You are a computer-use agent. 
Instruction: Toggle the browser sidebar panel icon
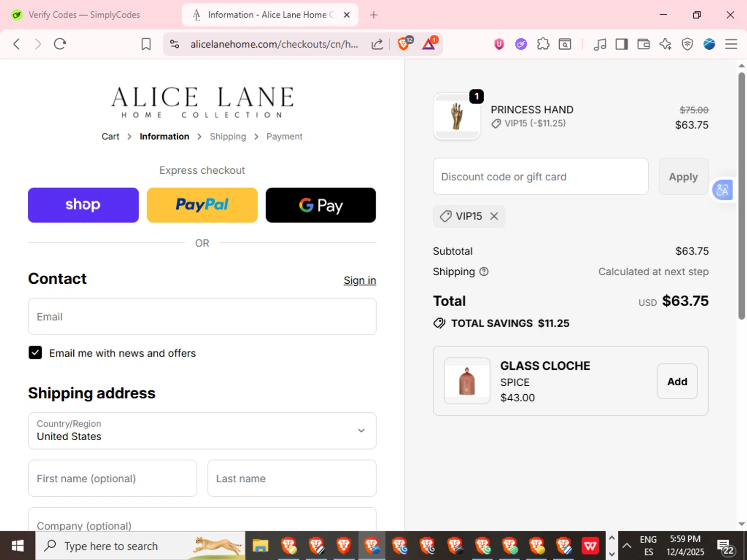pos(622,44)
